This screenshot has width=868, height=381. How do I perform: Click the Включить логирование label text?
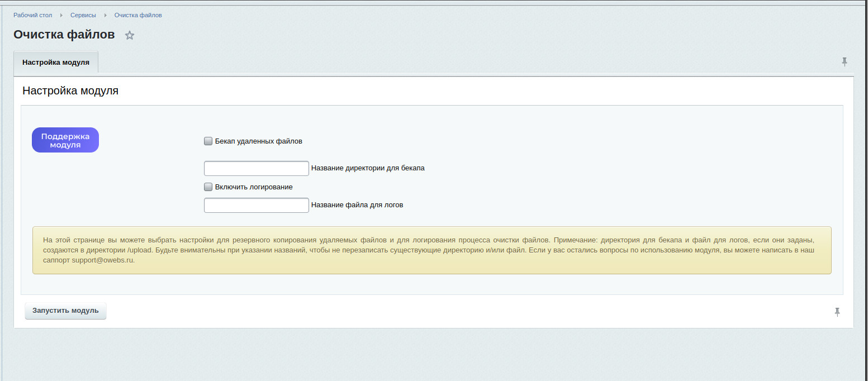(254, 187)
